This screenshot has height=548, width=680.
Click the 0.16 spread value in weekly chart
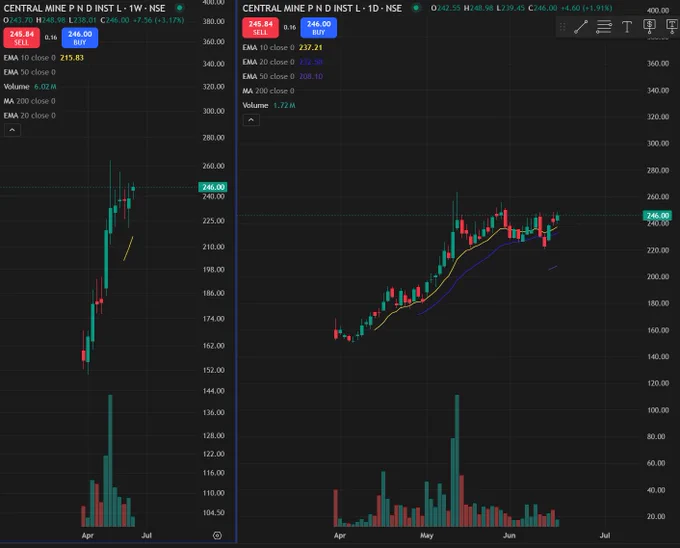click(51, 38)
